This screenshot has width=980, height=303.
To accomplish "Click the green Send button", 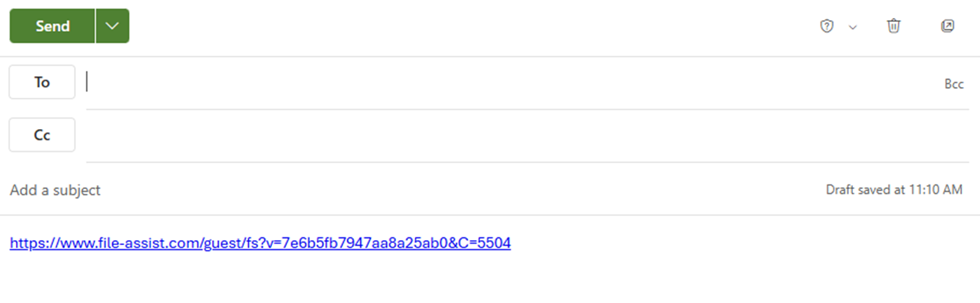I will click(x=52, y=26).
